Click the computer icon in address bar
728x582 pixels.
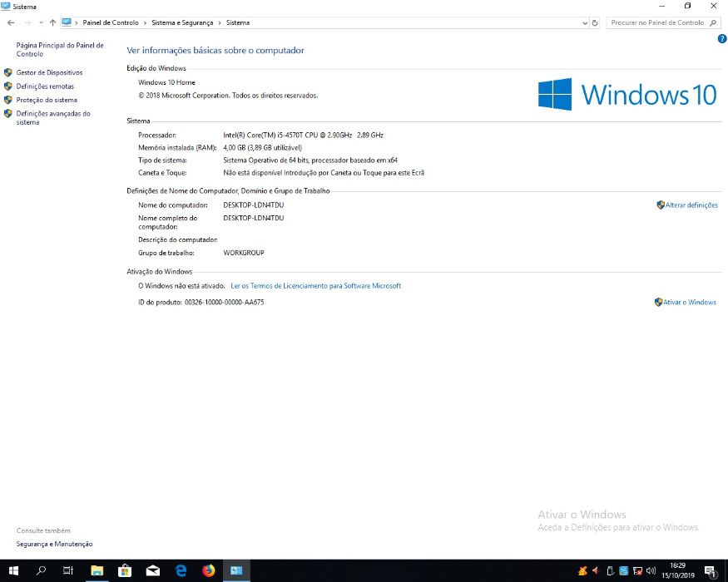(x=67, y=22)
